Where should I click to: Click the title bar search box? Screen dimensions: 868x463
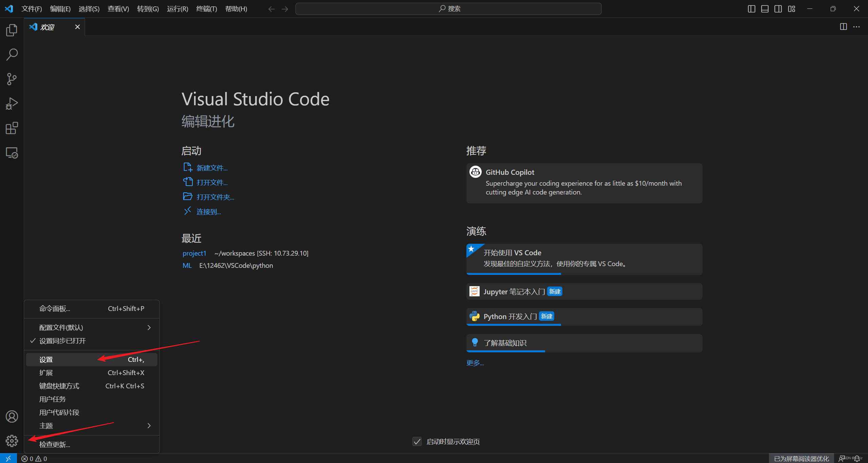tap(448, 8)
